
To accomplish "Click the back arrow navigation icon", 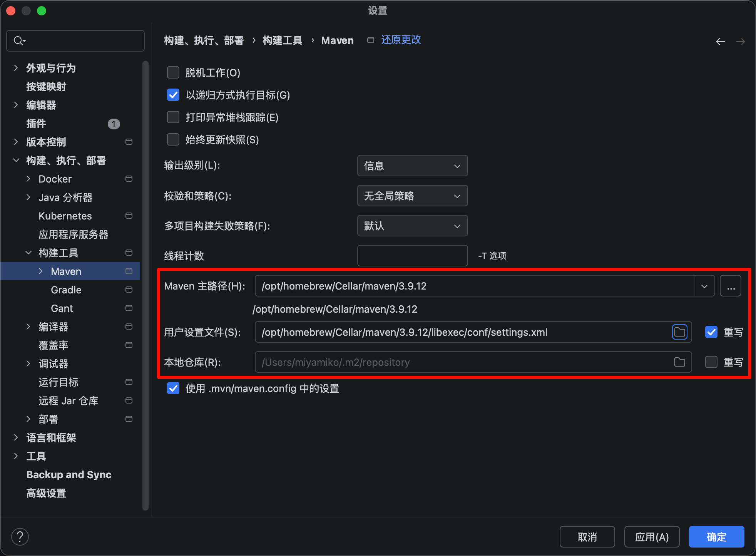I will point(720,42).
